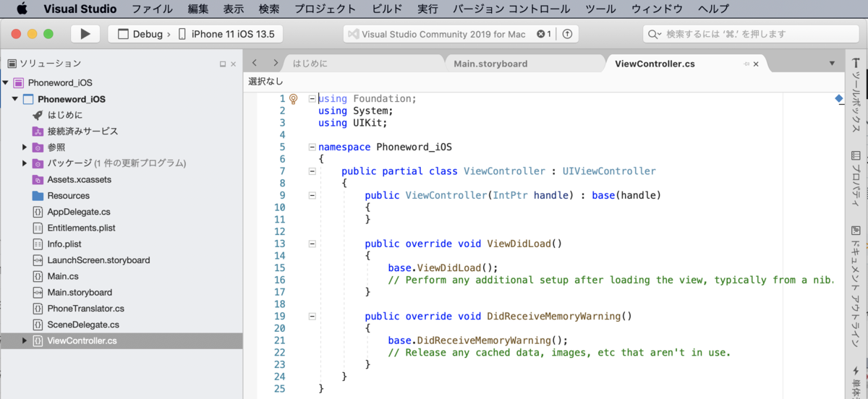
Task: Select Assets.xcassets in solution tree
Action: (80, 179)
